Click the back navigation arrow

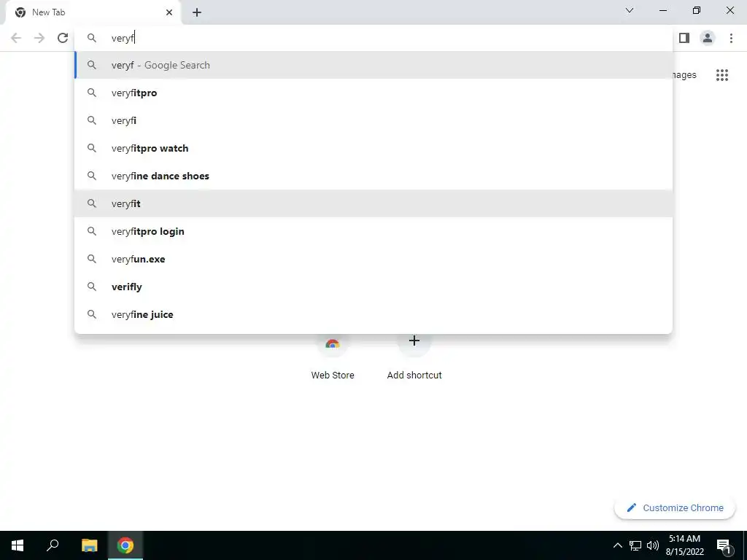pos(16,38)
